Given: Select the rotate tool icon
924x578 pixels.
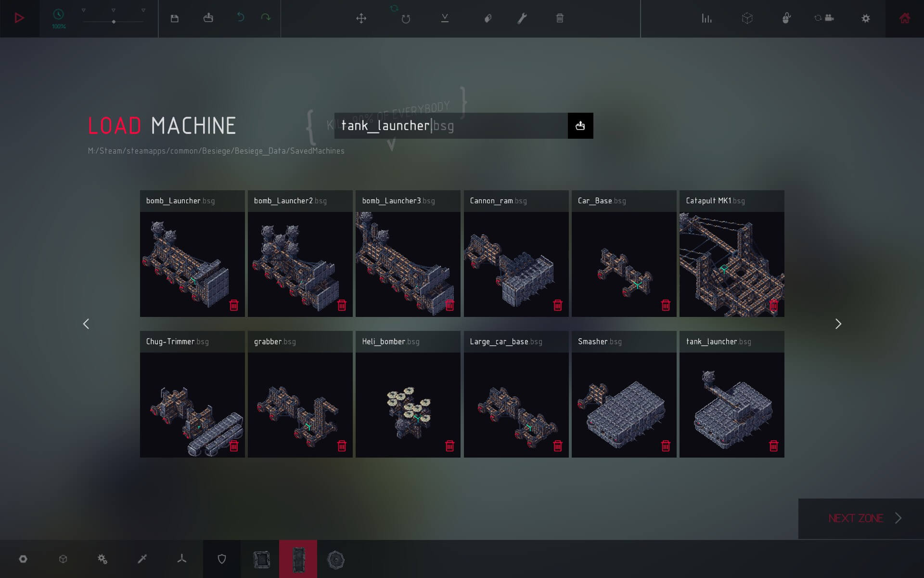Looking at the screenshot, I should tap(407, 18).
